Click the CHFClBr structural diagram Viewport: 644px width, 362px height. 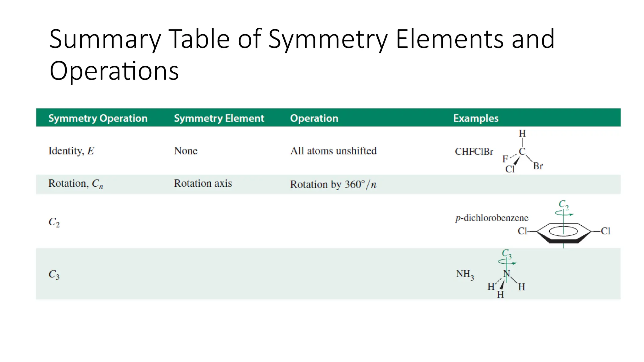click(x=523, y=151)
